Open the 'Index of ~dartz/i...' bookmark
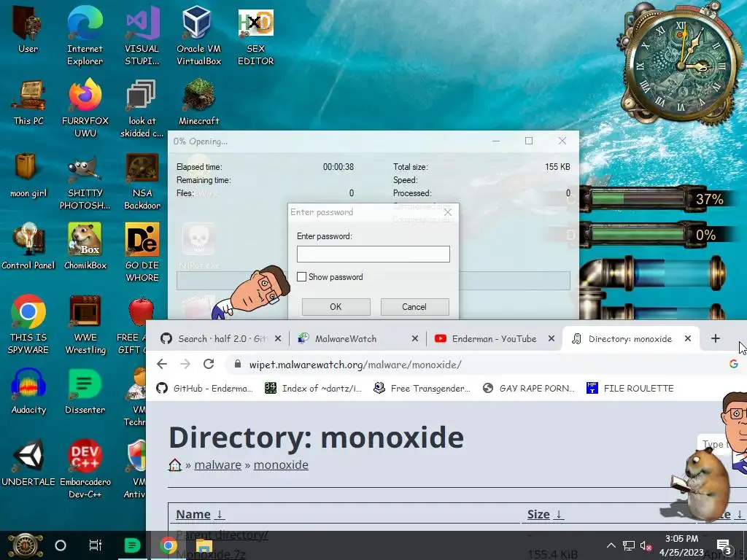 click(x=314, y=388)
